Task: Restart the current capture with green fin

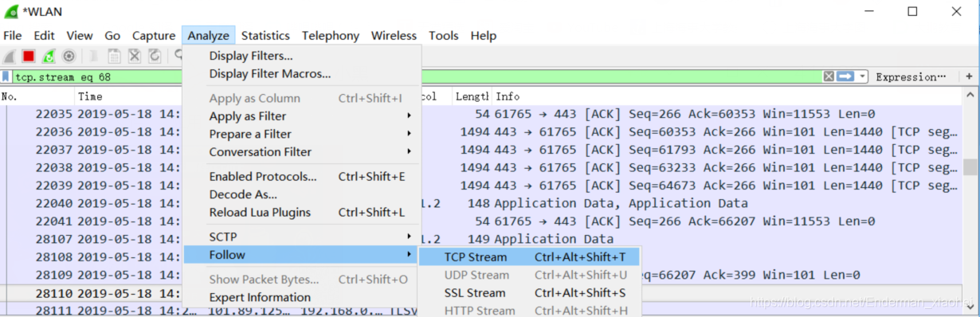Action: [x=49, y=56]
